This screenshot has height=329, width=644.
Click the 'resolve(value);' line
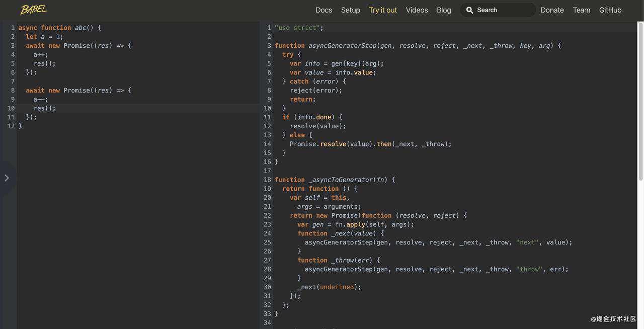[x=318, y=126]
